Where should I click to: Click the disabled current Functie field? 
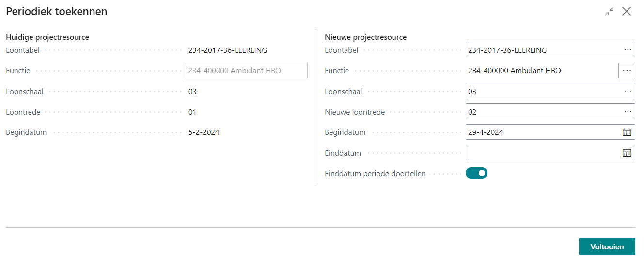[x=246, y=71]
